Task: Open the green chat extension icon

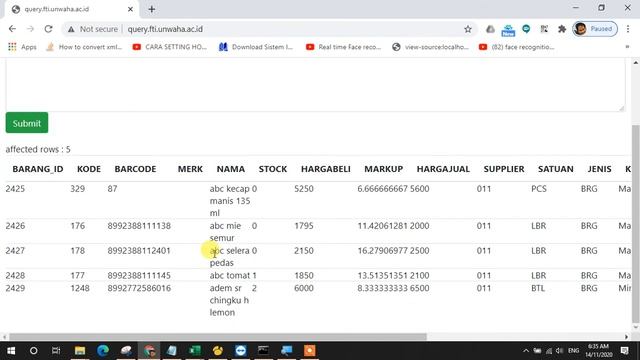Action: click(526, 29)
